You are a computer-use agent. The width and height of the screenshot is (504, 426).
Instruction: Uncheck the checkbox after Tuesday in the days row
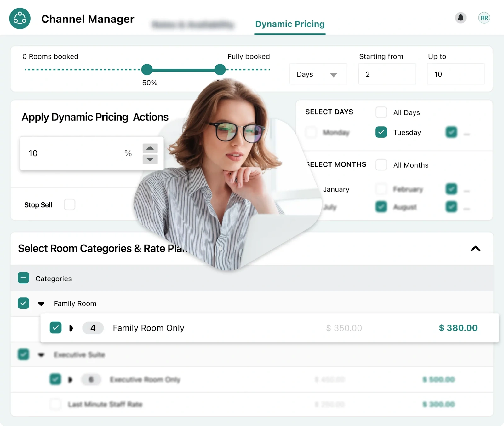point(451,132)
